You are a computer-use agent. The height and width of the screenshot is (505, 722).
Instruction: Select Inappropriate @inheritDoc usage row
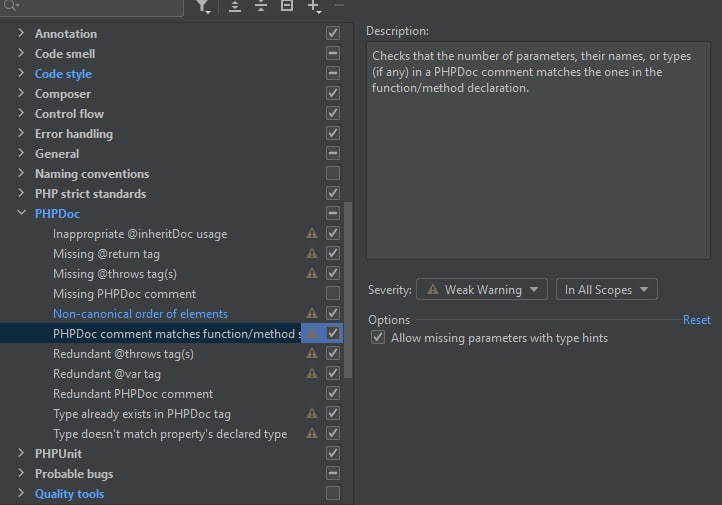140,234
